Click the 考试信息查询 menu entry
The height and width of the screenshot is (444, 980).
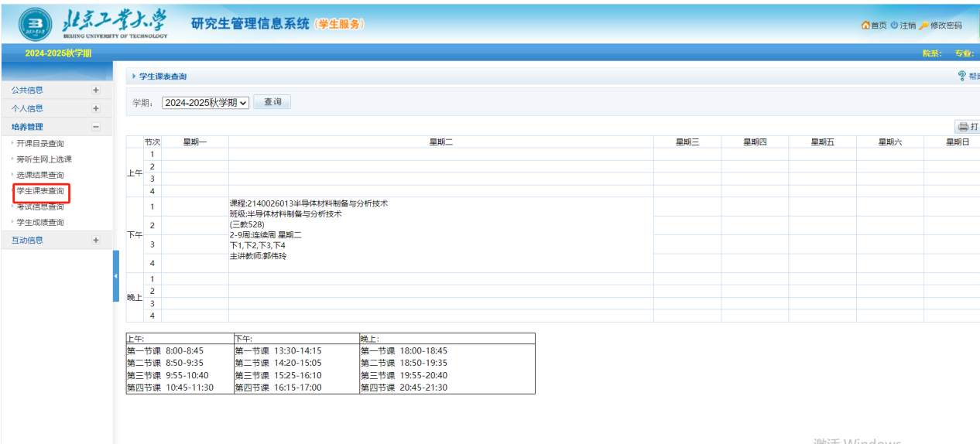tap(40, 207)
